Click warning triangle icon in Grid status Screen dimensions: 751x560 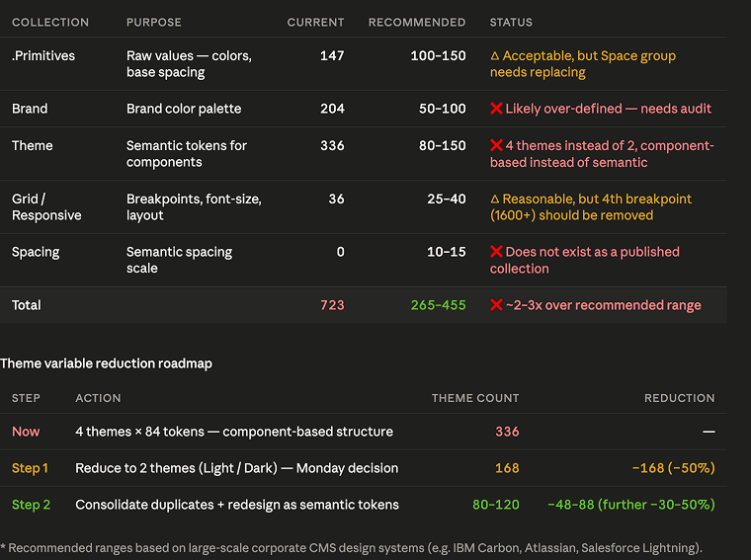tap(495, 200)
